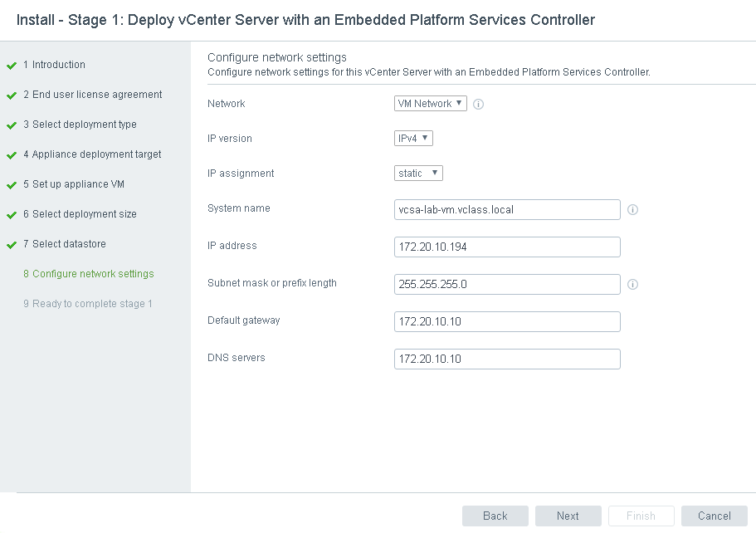Jump to Appliance deployment target step

(x=96, y=154)
